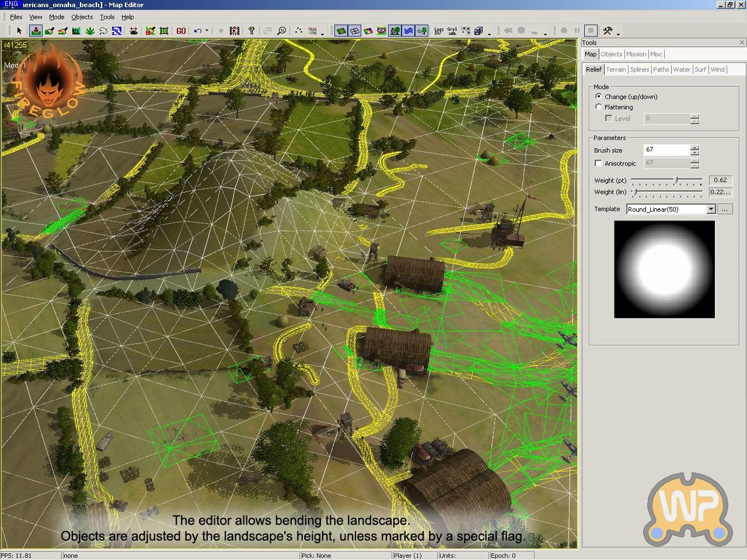Open the Logs toolbar icon
This screenshot has width=747, height=560.
pos(439,30)
